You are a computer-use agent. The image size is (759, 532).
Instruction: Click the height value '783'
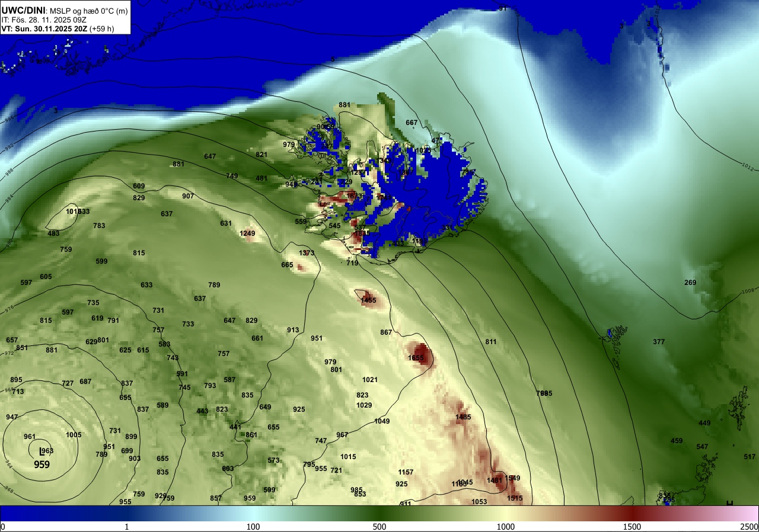(x=99, y=226)
